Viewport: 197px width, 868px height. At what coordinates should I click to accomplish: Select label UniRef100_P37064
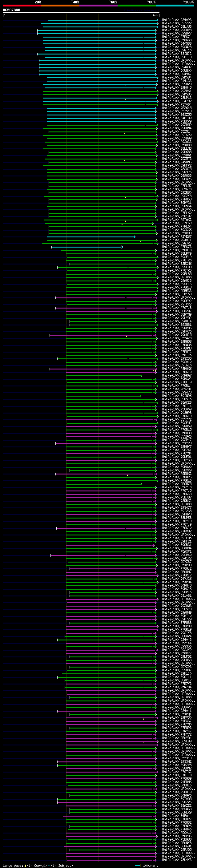pos(177,104)
